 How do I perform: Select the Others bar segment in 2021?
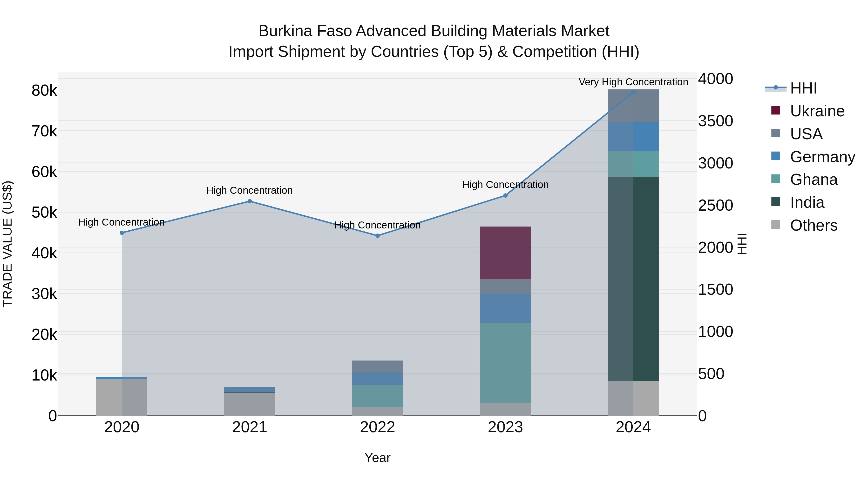pyautogui.click(x=250, y=404)
